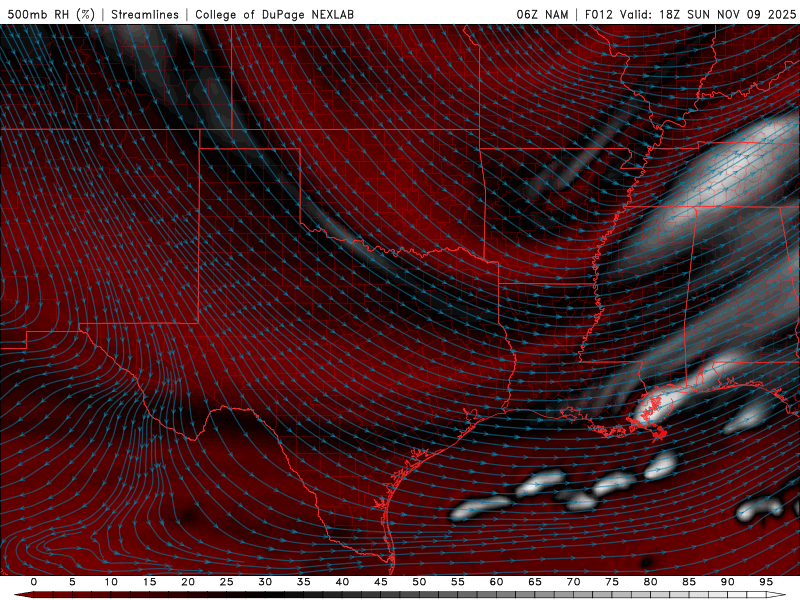Click the '10' value on the color scale
Screen dimensions: 800x600
111,582
